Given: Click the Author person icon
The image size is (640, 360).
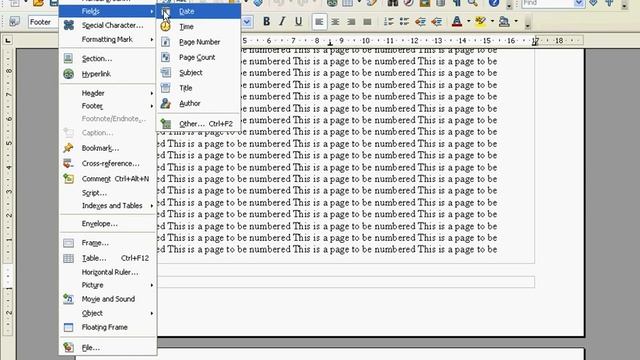Looking at the screenshot, I should tap(165, 104).
